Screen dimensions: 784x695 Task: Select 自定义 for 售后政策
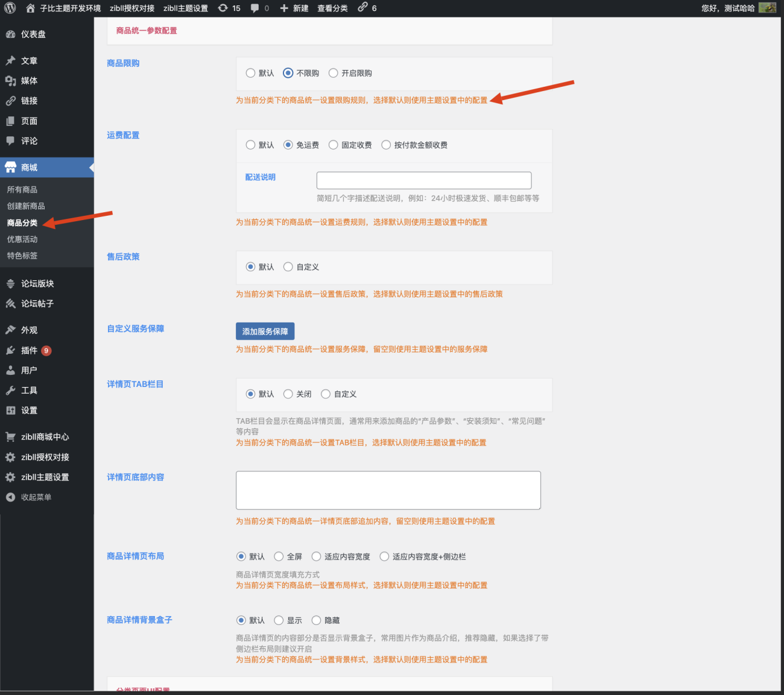coord(288,266)
